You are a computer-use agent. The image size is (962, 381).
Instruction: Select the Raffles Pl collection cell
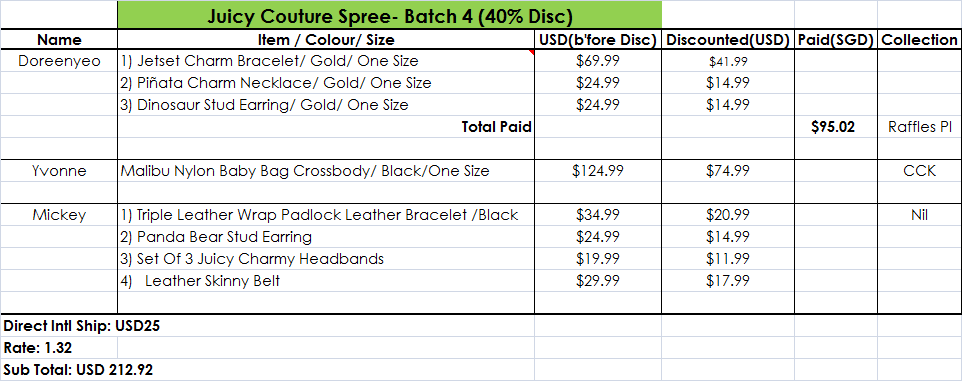[x=920, y=127]
